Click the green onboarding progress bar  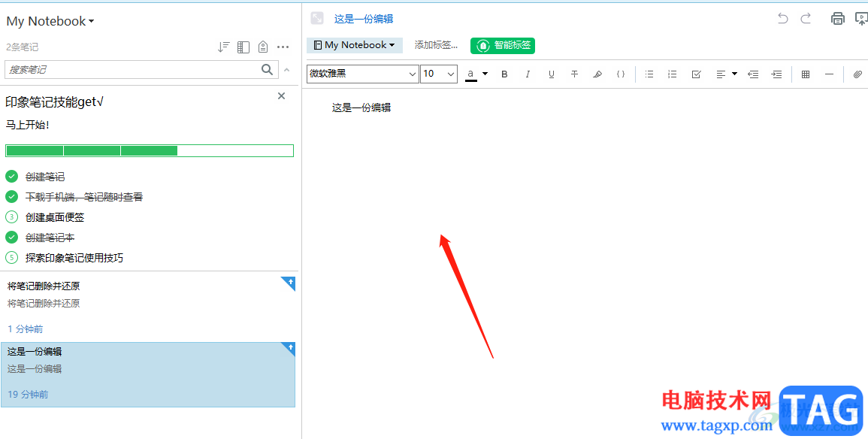point(150,150)
